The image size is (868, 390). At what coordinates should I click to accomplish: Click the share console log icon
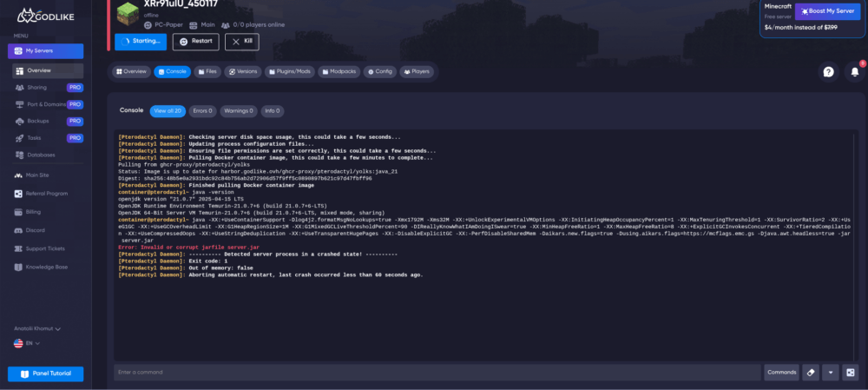[851, 373]
